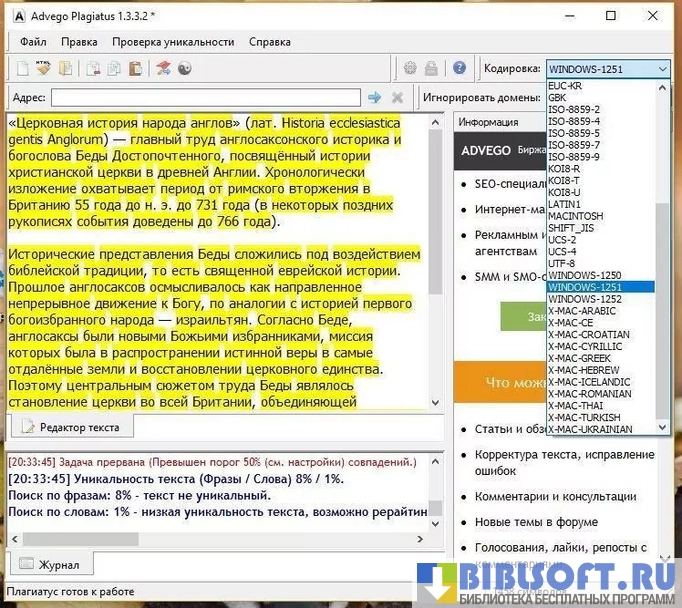Expand the Кодировка encoding dropdown
This screenshot has height=608, width=682.
pyautogui.click(x=662, y=69)
